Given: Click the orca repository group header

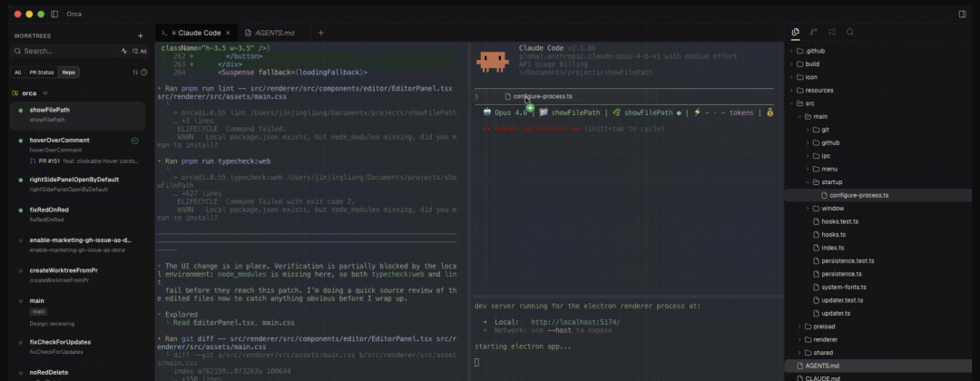Looking at the screenshot, I should 29,93.
